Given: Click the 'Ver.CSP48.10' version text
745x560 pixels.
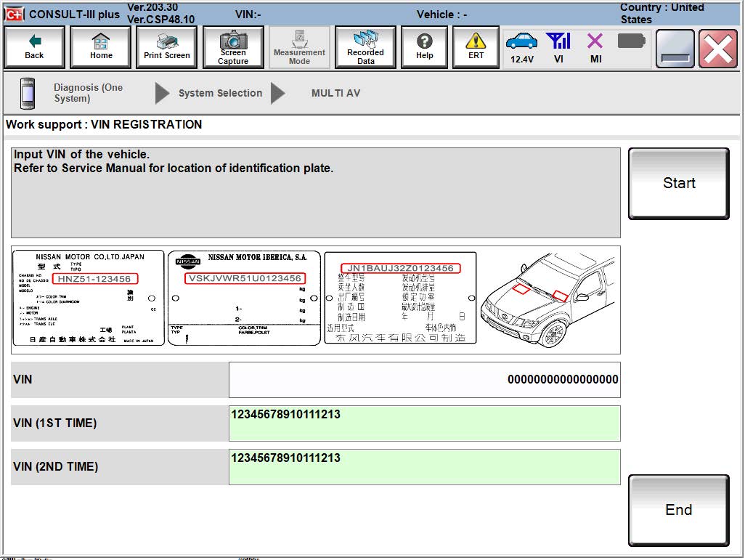Looking at the screenshot, I should 160,20.
